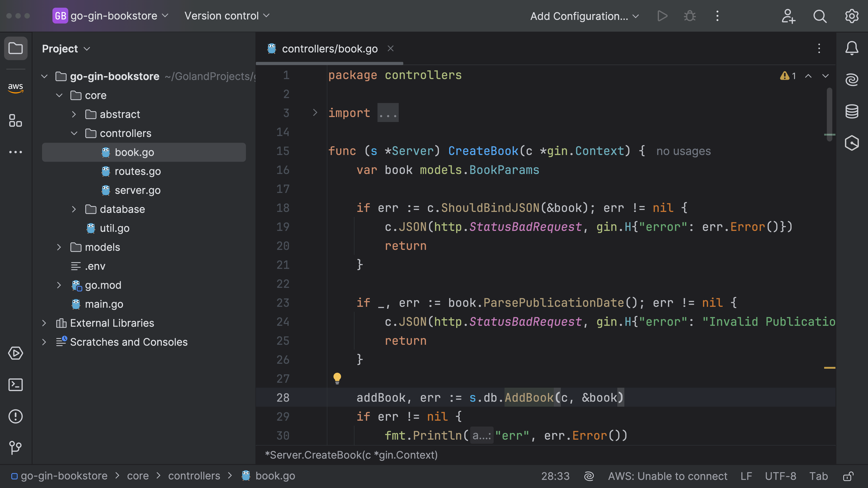This screenshot has width=868, height=488.
Task: Toggle the Project panel visibility
Action: point(16,48)
